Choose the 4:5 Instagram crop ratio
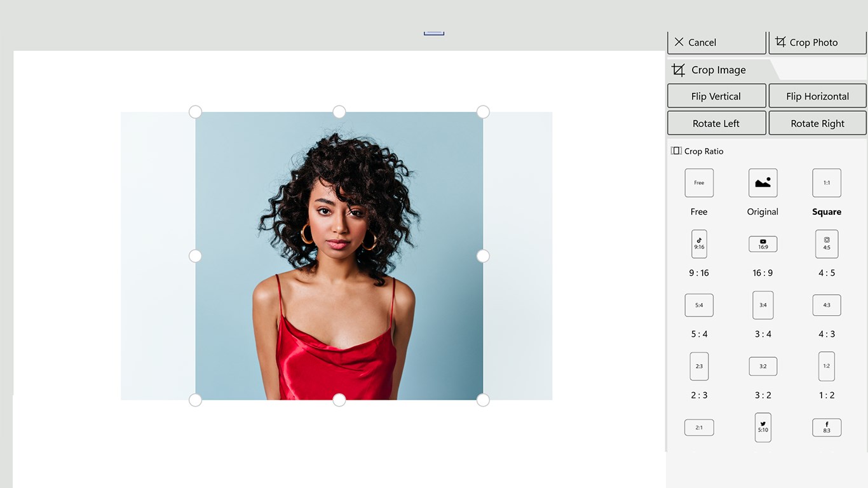The width and height of the screenshot is (868, 488). click(827, 244)
